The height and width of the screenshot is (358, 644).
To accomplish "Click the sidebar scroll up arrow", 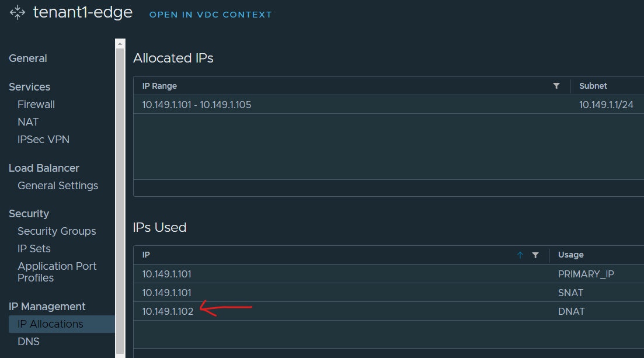I will [120, 44].
